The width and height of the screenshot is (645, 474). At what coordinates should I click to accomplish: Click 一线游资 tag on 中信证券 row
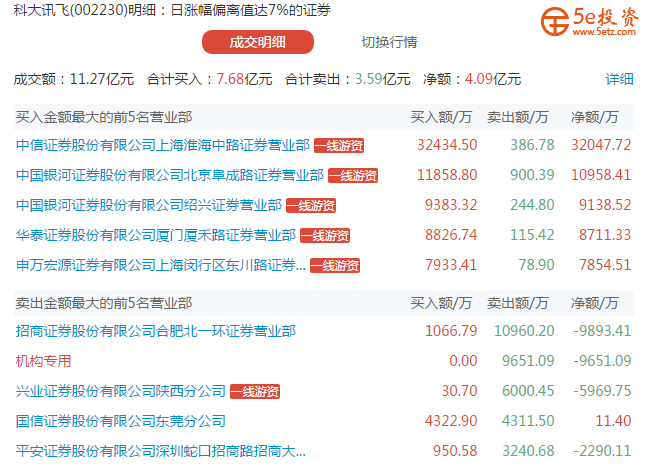(x=339, y=145)
